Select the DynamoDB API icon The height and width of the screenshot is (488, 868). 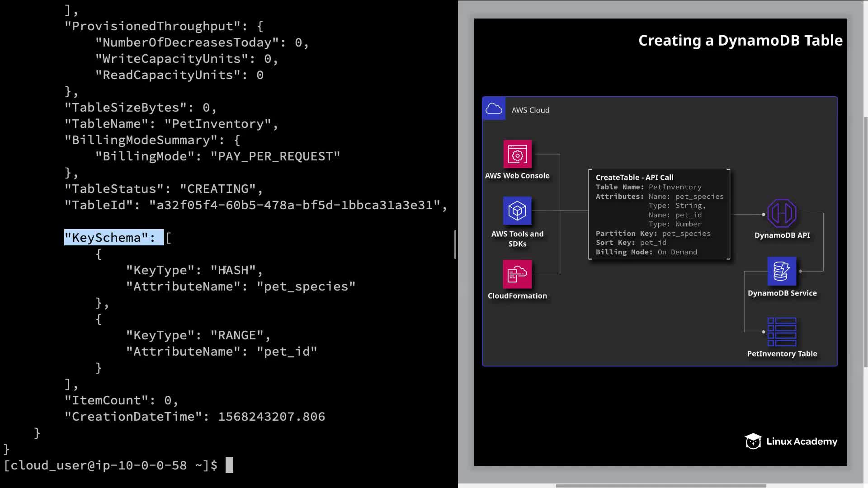click(782, 213)
